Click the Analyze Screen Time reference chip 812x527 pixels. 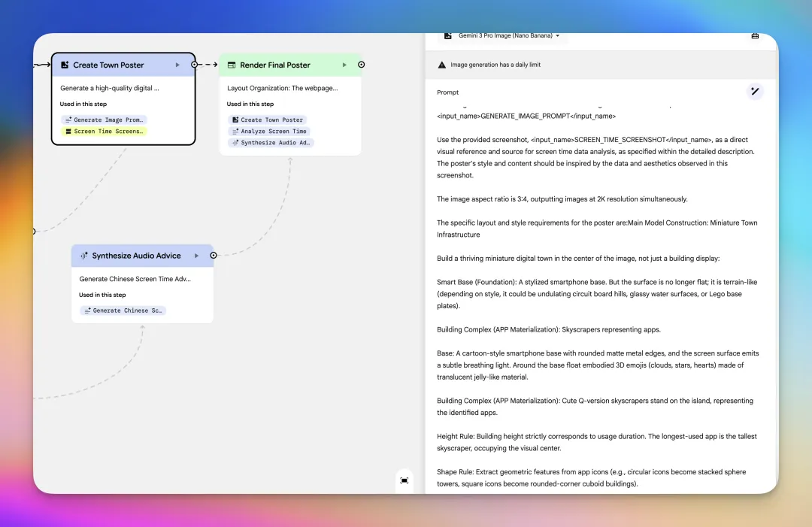point(268,132)
